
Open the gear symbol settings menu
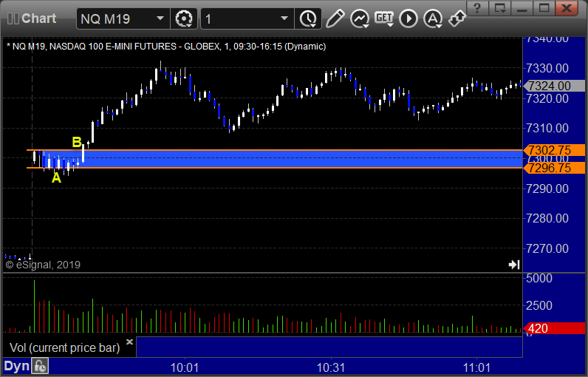(184, 18)
